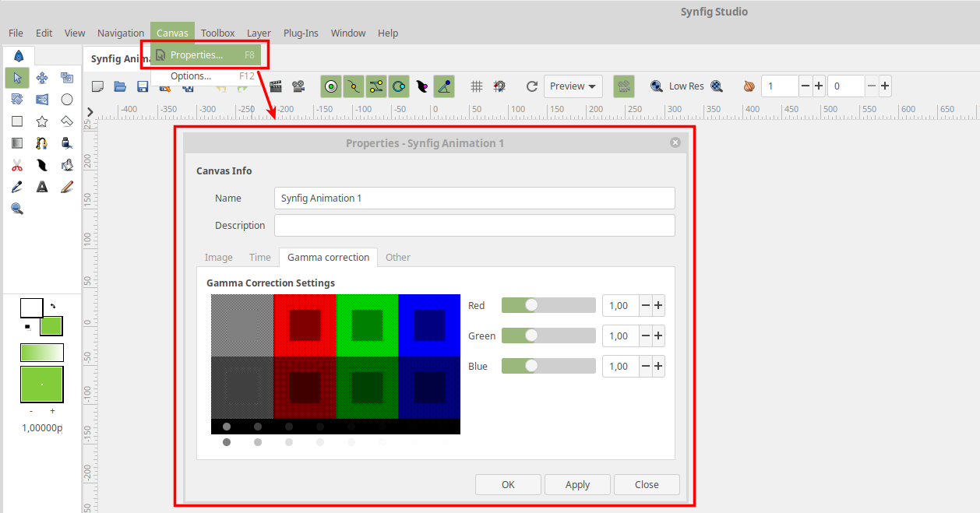
Task: Toggle grid display
Action: (477, 86)
